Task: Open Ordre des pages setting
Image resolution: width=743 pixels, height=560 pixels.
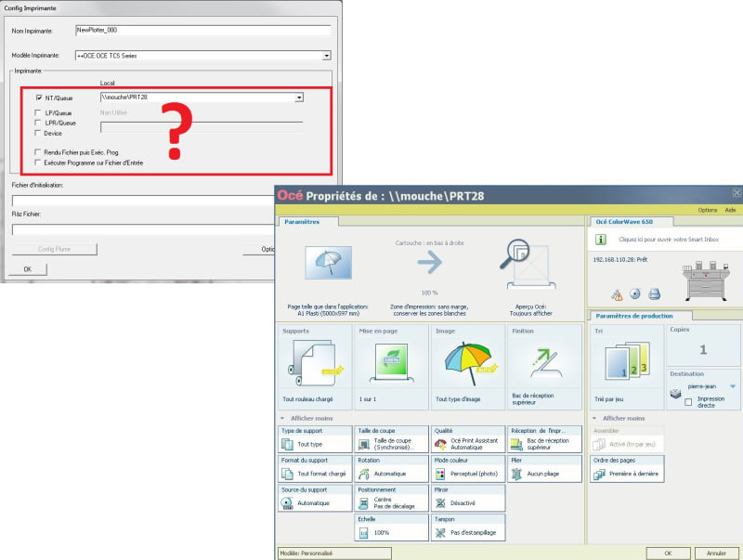Action: pyautogui.click(x=628, y=469)
